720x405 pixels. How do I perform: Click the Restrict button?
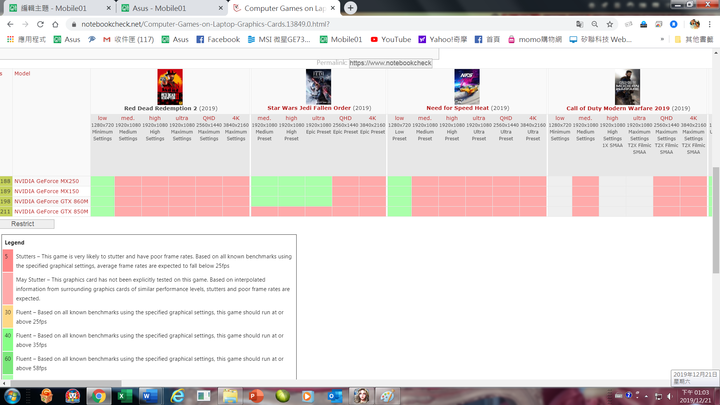tap(27, 224)
